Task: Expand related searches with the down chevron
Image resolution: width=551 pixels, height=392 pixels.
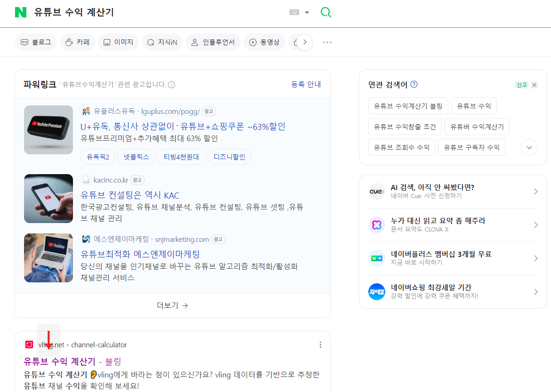Action: pyautogui.click(x=529, y=147)
